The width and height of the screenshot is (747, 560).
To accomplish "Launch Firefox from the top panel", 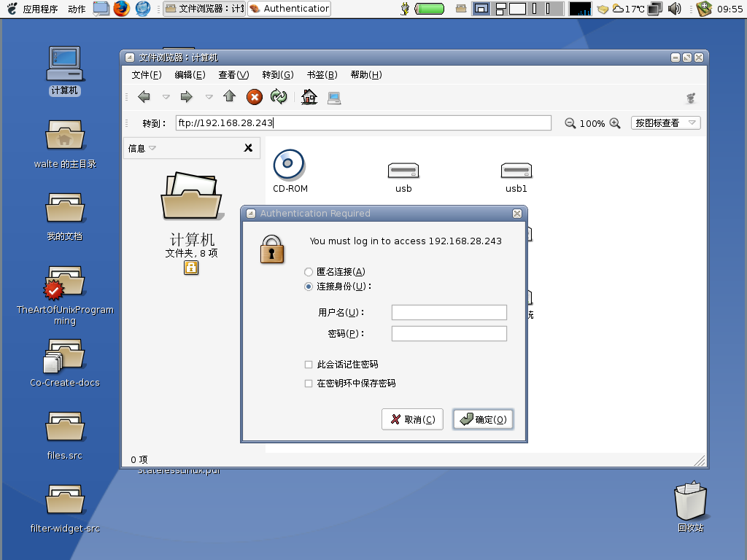I will [121, 9].
